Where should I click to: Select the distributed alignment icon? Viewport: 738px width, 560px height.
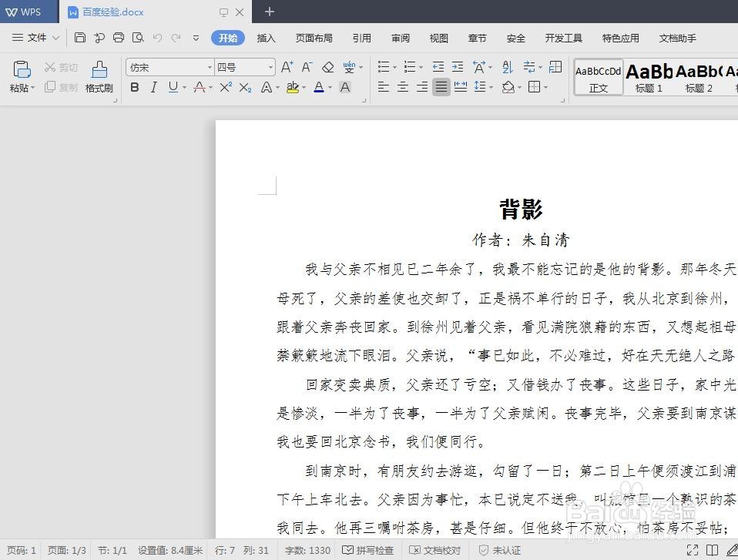[461, 87]
